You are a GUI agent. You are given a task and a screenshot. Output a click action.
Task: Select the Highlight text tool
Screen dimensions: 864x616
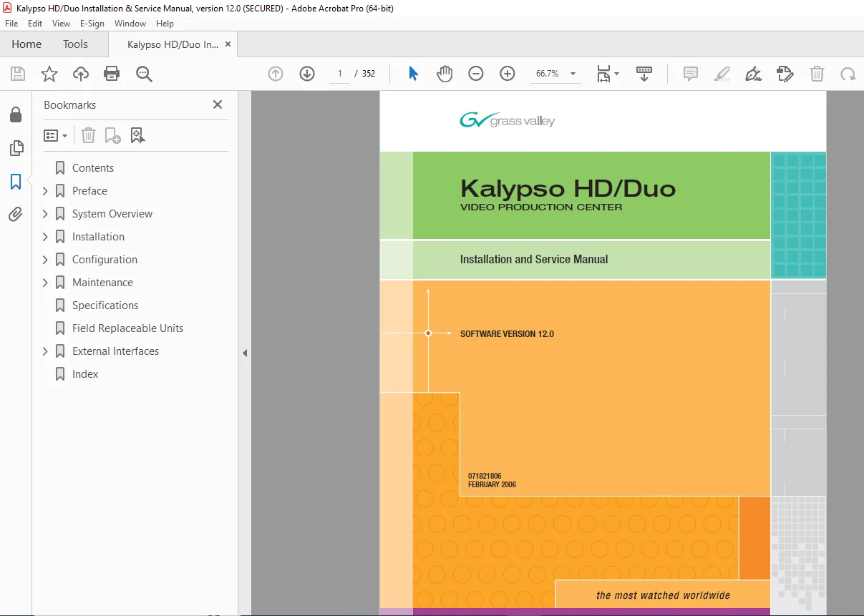tap(722, 74)
